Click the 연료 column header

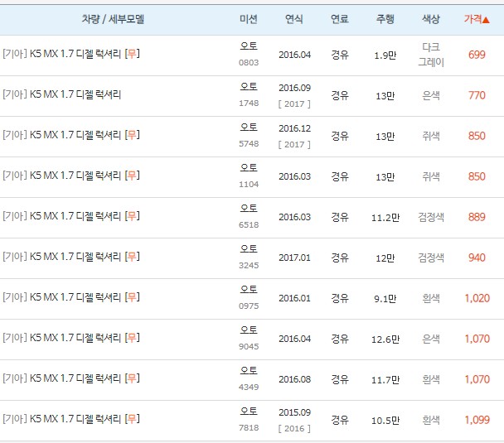tap(340, 19)
